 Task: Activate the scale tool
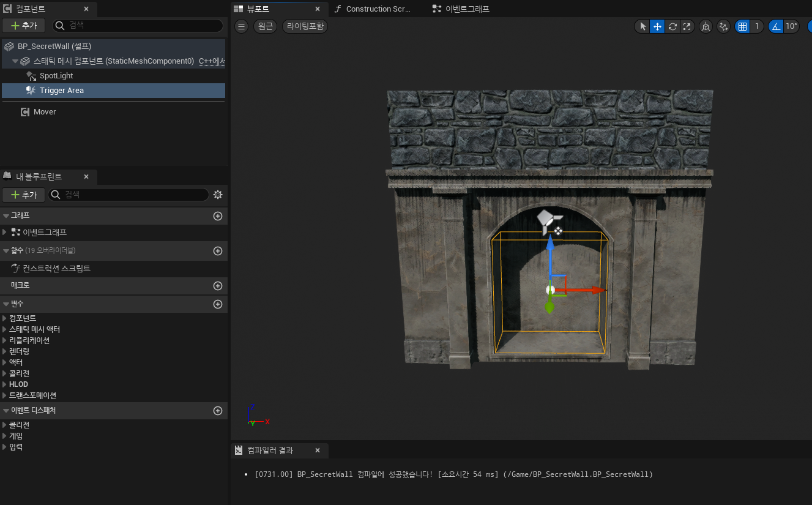tap(687, 26)
